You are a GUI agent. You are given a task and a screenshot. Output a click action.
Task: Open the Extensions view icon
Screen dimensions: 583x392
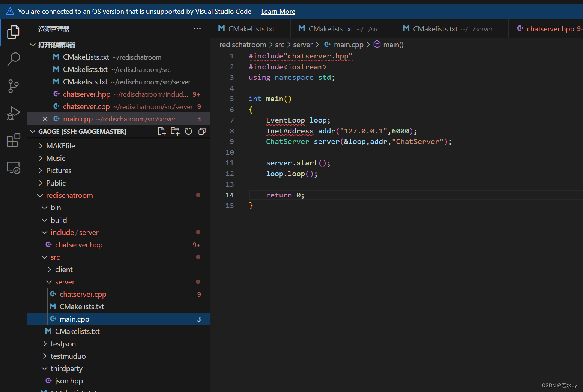pos(13,140)
